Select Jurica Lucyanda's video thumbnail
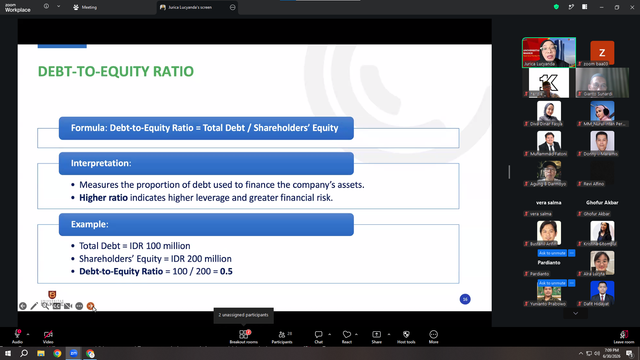The width and height of the screenshot is (640, 360). [549, 52]
